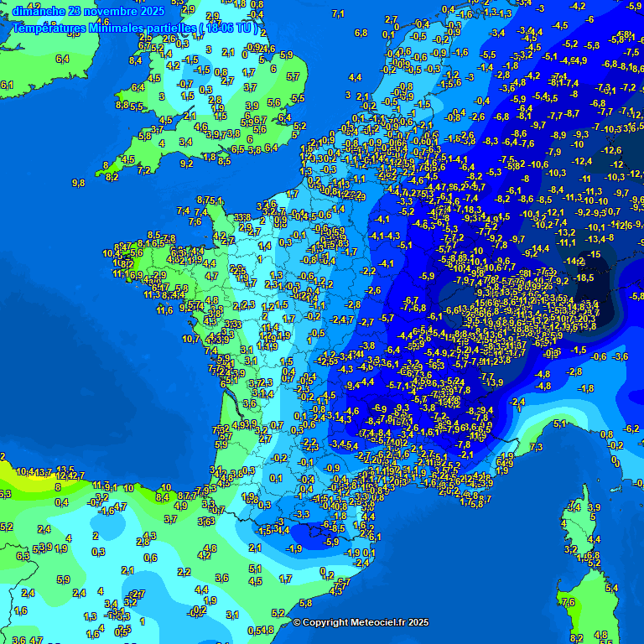This screenshot has width=644, height=644.
Task: Select the -10,2 temperature reading
Action: 543,225
